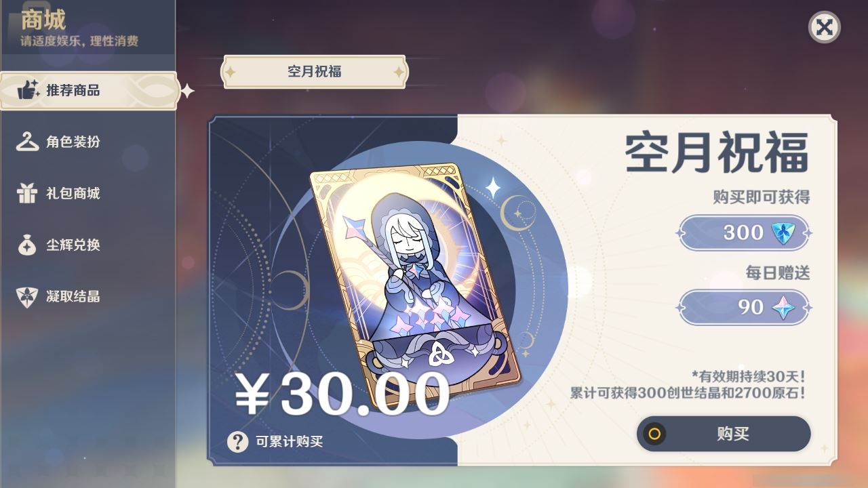The height and width of the screenshot is (488, 868).
Task: Click the 300 crystal reward pill
Action: tap(744, 232)
